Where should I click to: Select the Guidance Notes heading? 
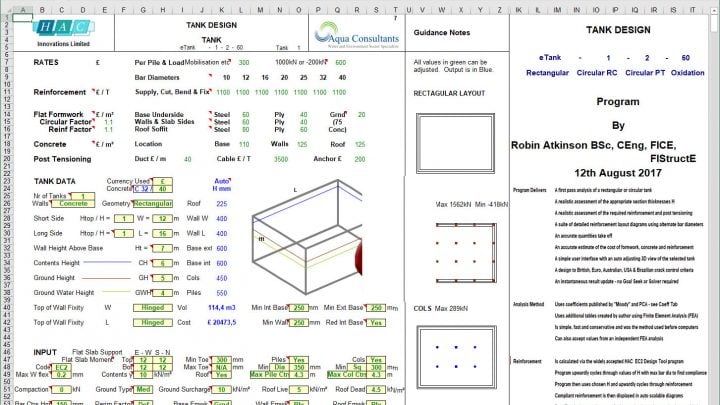[x=442, y=33]
